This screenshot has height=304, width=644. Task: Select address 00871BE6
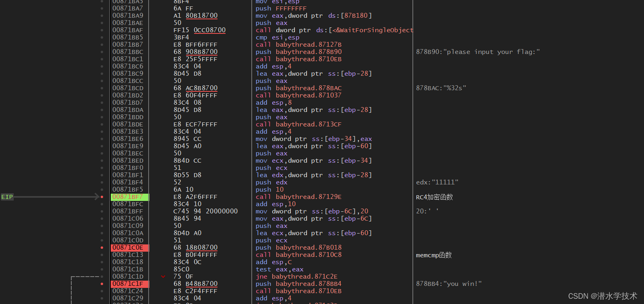point(128,139)
